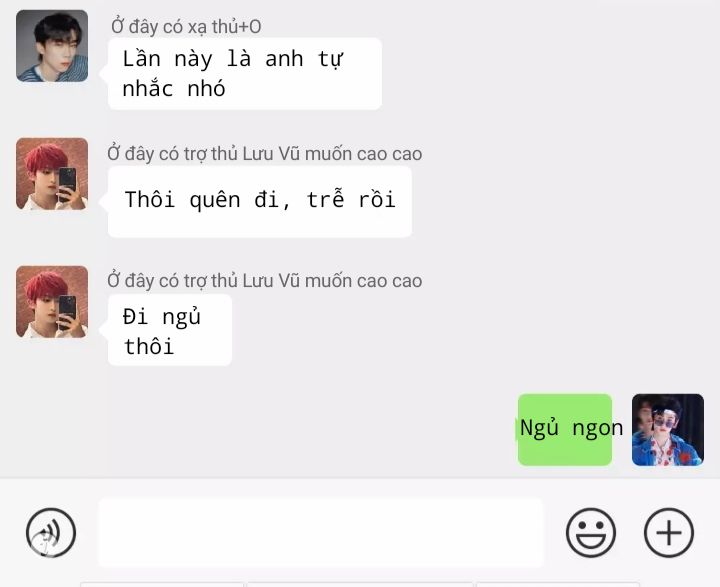This screenshot has height=587, width=720.
Task: Tap sender name above 'Thôi quên đi' message
Action: pyautogui.click(x=264, y=154)
